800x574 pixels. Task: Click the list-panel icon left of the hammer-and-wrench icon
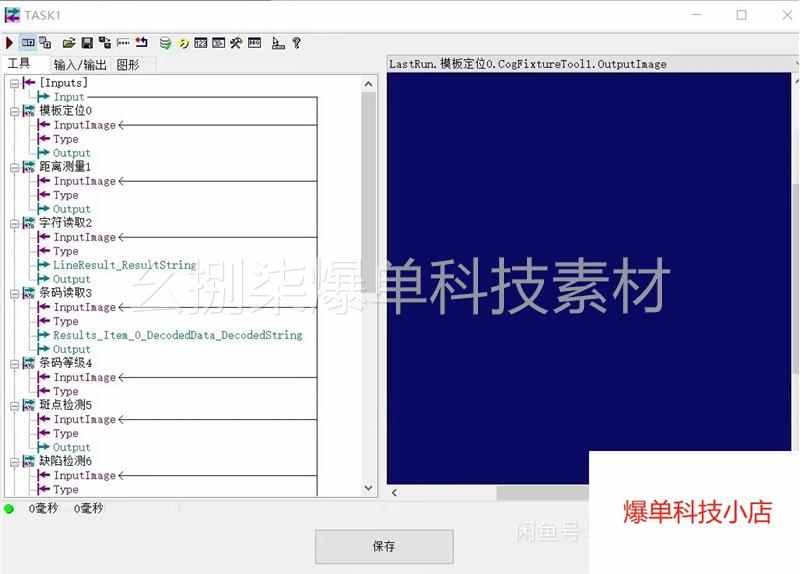click(218, 43)
